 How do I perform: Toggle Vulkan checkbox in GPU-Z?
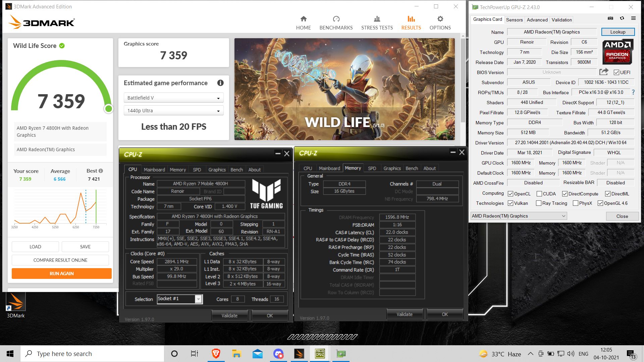pos(511,203)
